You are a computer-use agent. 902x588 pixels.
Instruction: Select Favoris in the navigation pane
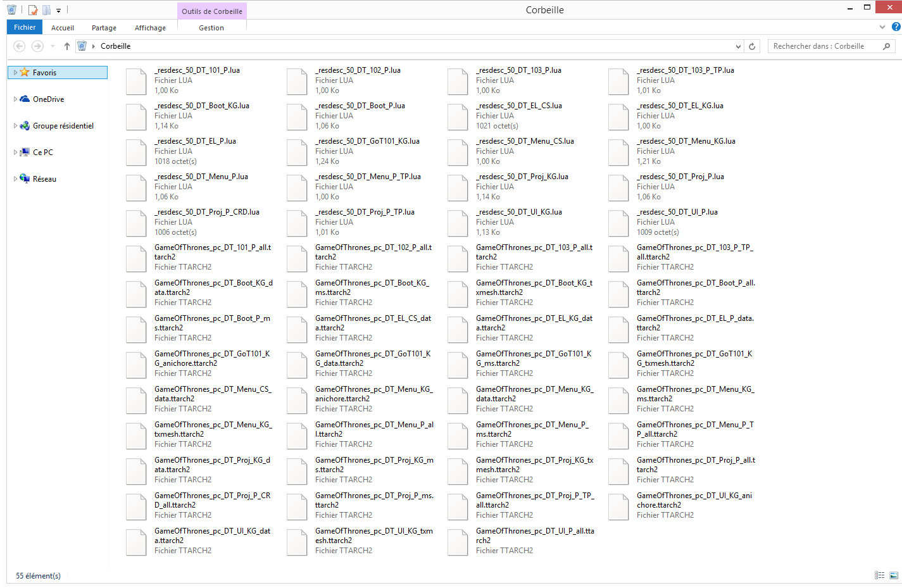coord(44,73)
